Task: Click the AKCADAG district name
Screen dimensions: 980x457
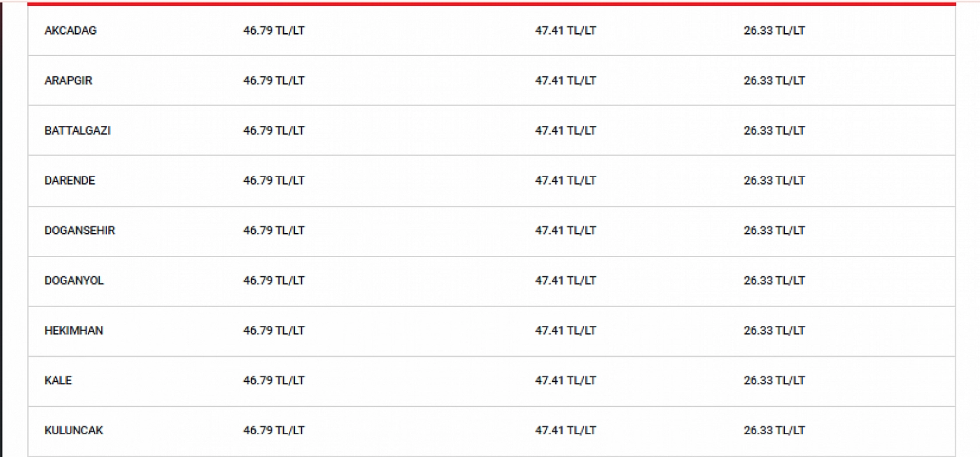Action: (70, 31)
